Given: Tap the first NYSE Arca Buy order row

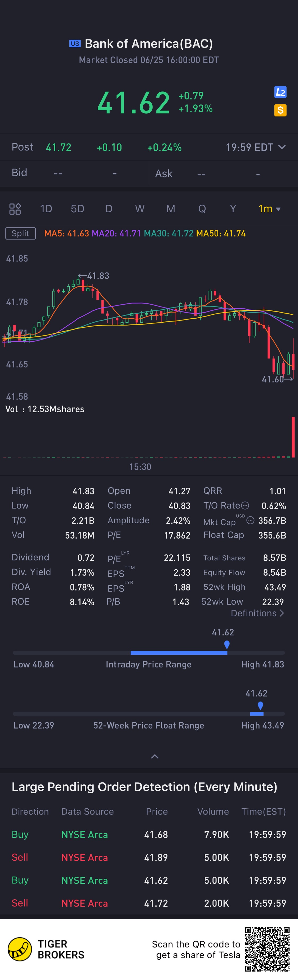Looking at the screenshot, I should pos(149,835).
